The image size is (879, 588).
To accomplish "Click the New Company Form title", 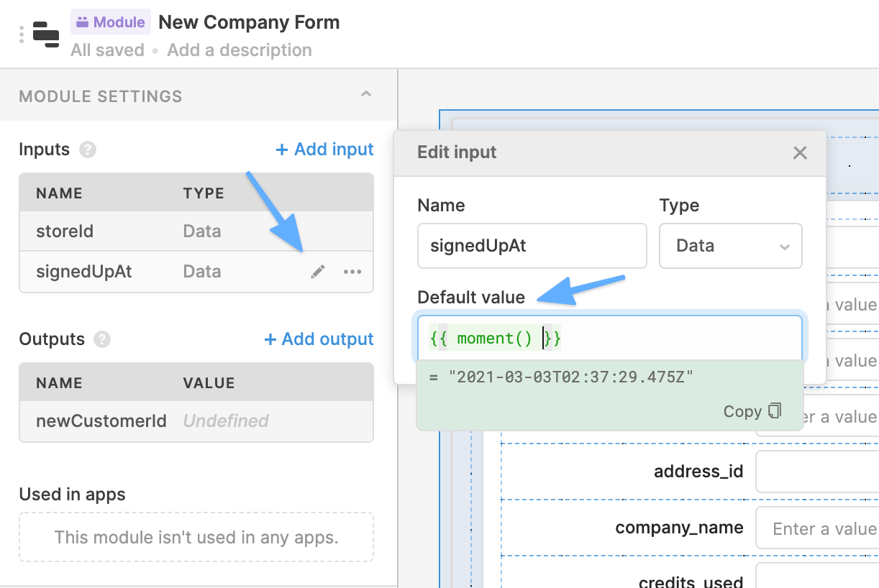I will click(249, 22).
